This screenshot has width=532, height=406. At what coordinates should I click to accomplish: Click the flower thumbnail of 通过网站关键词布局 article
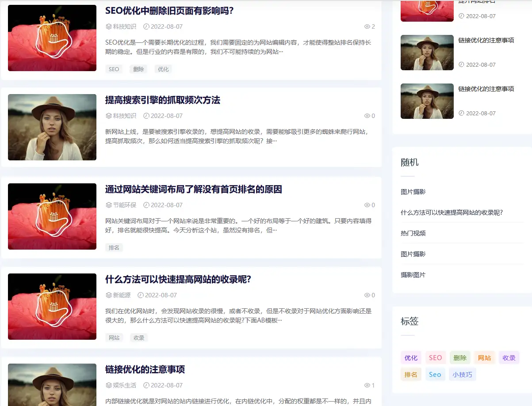[x=52, y=216]
